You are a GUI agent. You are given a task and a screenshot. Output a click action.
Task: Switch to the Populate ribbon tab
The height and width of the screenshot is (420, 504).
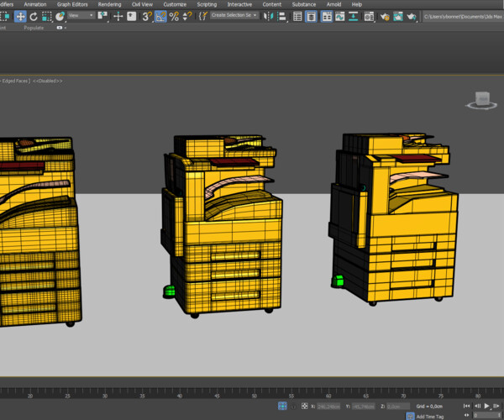click(x=34, y=28)
